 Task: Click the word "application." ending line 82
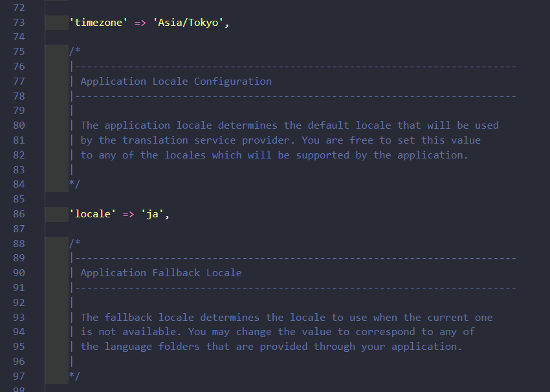(x=432, y=155)
